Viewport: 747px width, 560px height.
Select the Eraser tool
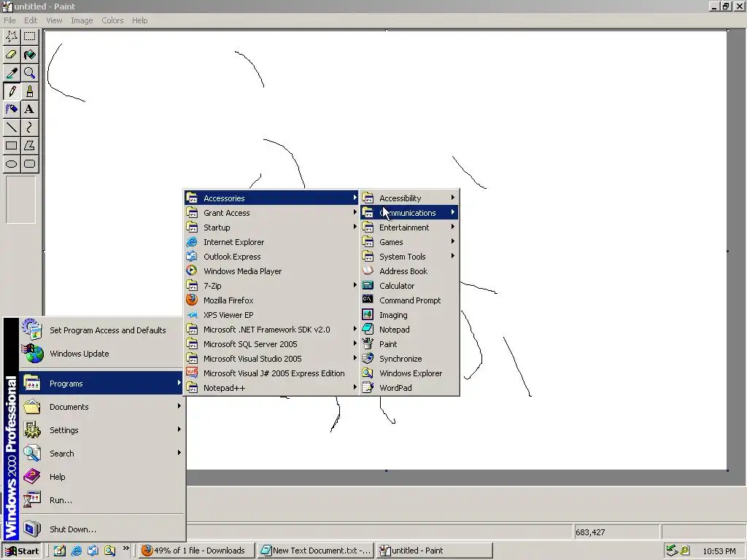click(x=12, y=55)
